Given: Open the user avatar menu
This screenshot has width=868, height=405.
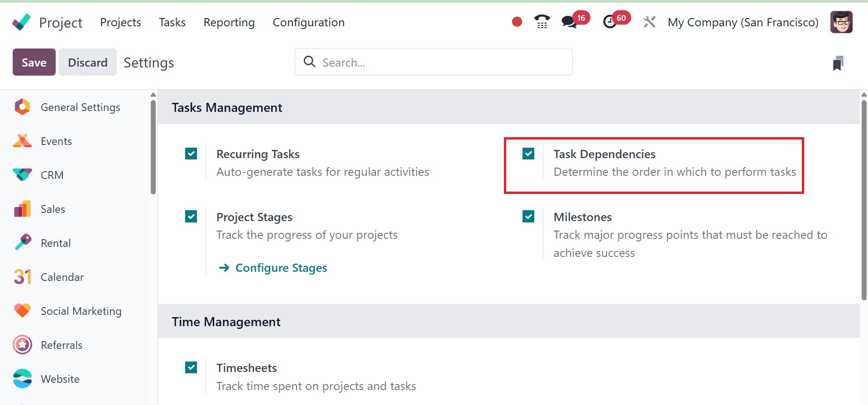Looking at the screenshot, I should pos(841,22).
